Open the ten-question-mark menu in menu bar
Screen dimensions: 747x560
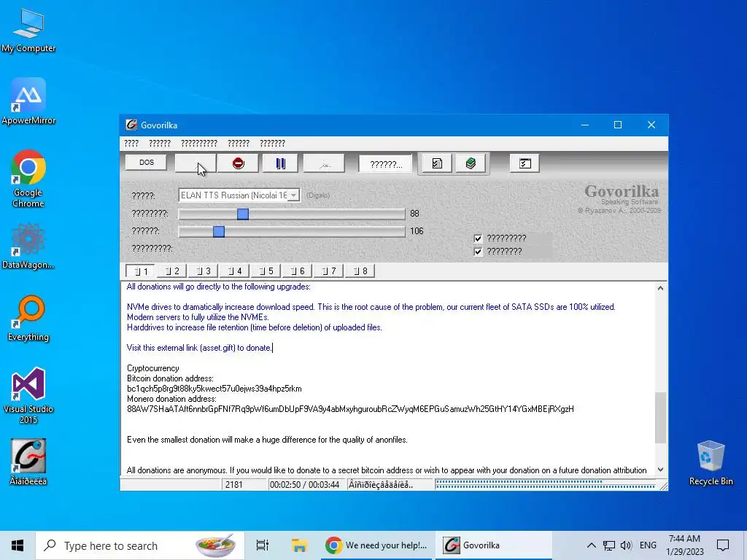199,144
